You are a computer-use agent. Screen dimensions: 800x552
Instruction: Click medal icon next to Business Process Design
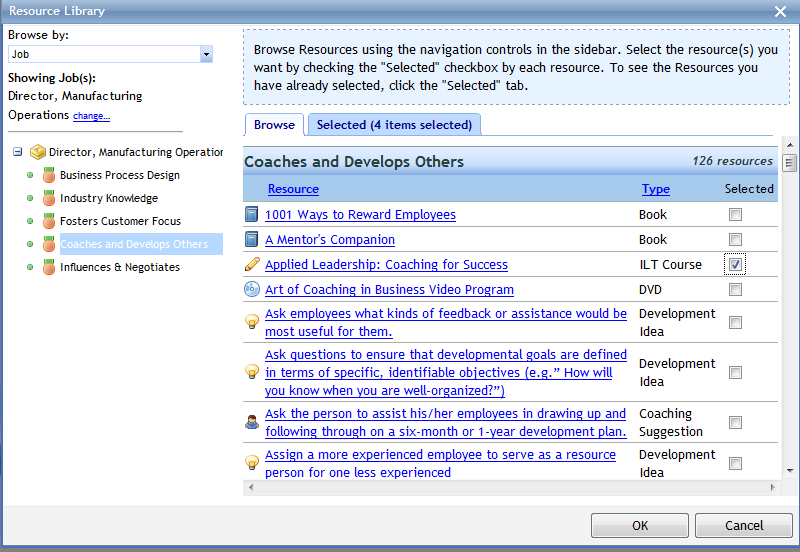48,175
